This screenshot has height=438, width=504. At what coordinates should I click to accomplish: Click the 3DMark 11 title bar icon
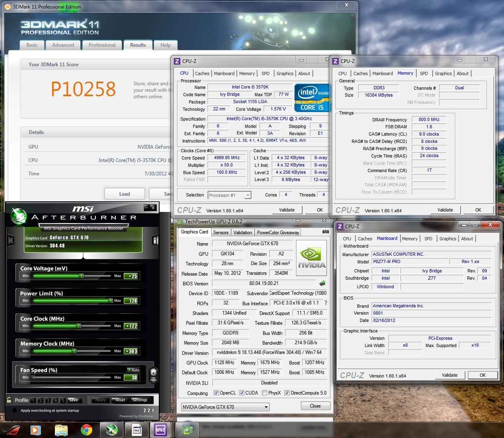(7, 6)
